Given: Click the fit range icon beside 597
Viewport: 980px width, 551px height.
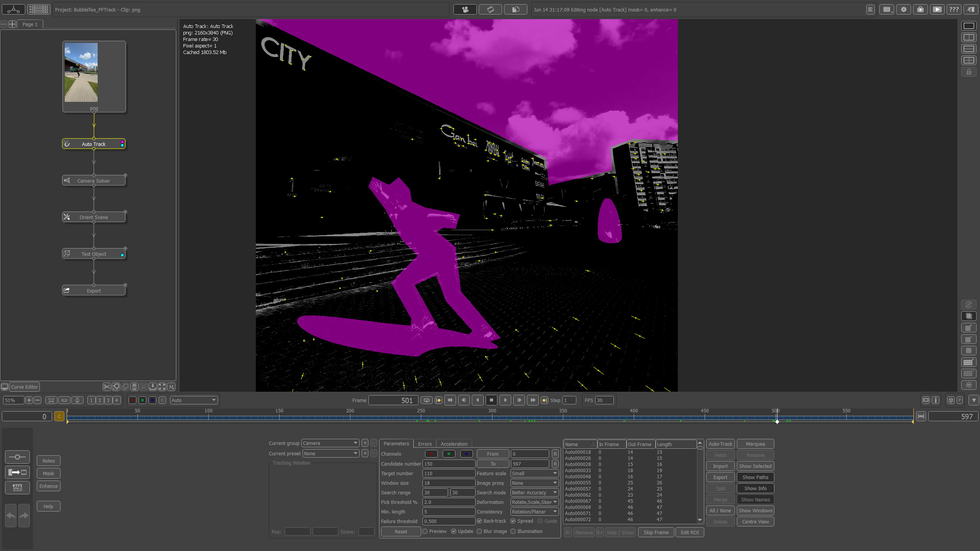Looking at the screenshot, I should (x=921, y=416).
